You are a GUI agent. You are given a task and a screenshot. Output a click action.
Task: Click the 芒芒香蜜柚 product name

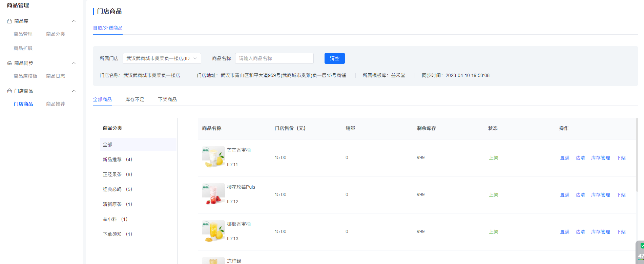(x=239, y=150)
